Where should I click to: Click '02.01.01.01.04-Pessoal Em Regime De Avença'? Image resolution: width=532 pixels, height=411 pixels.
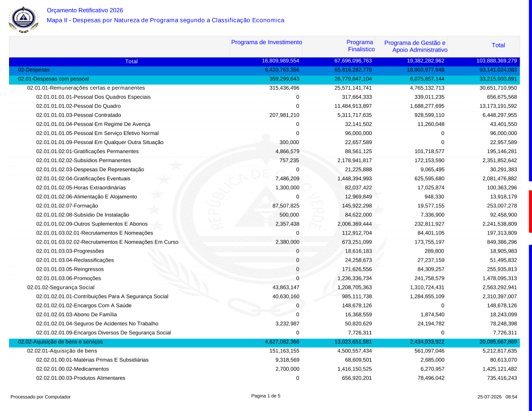coord(93,124)
